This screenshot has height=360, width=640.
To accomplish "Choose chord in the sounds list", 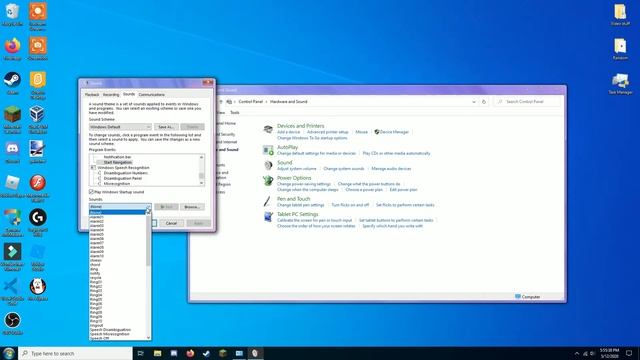I will point(118,265).
